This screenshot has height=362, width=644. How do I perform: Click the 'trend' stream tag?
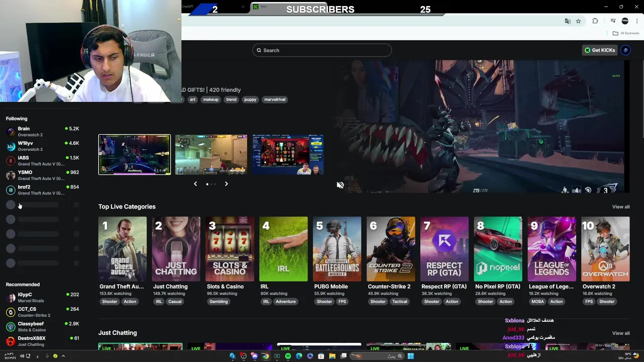point(231,100)
